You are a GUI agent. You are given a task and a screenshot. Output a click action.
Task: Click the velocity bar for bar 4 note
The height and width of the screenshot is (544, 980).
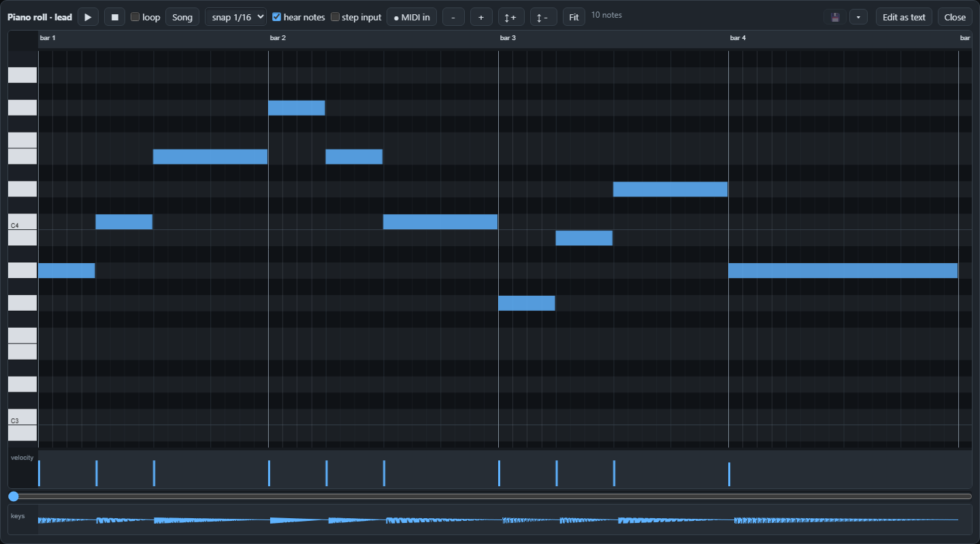pos(729,475)
